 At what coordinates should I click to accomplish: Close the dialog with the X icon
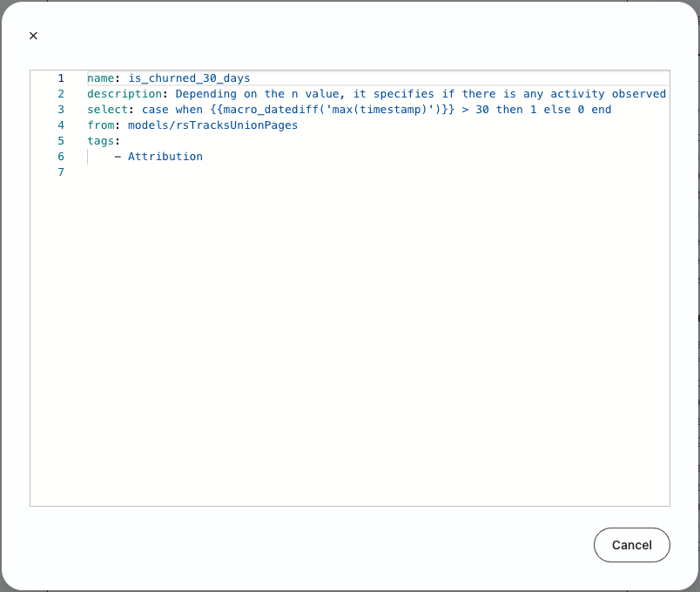pos(33,36)
